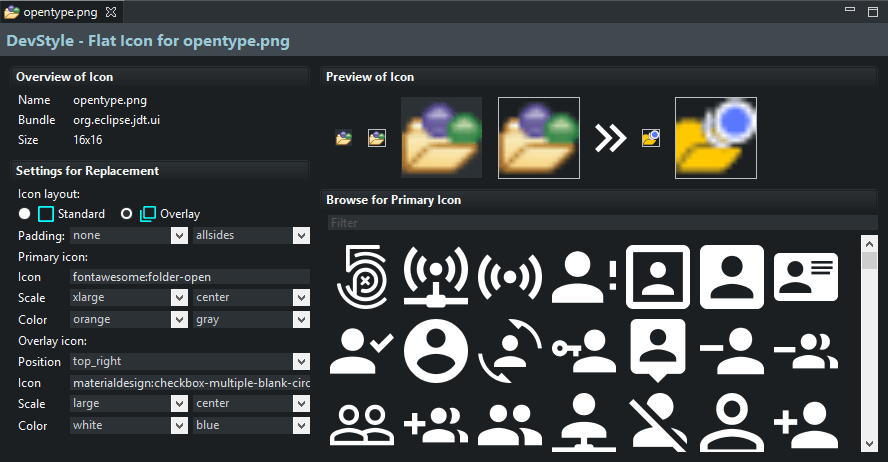The height and width of the screenshot is (462, 888).
Task: Pick the account speech bubble location icon
Action: click(658, 351)
